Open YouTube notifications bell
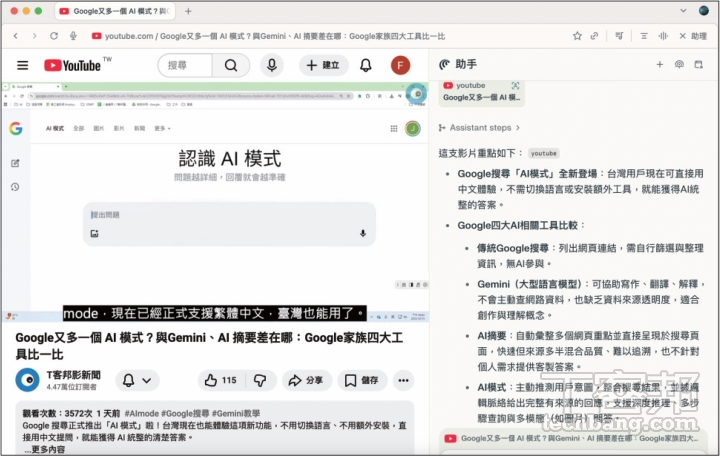The height and width of the screenshot is (456, 720). [366, 65]
